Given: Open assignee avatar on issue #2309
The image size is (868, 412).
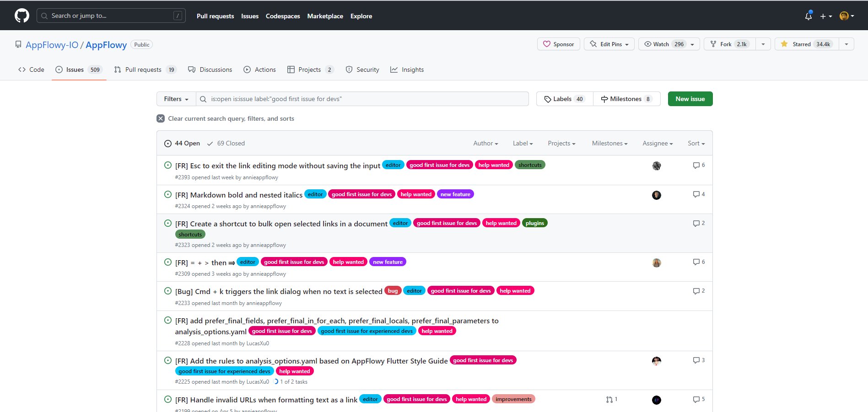Looking at the screenshot, I should coord(657,262).
